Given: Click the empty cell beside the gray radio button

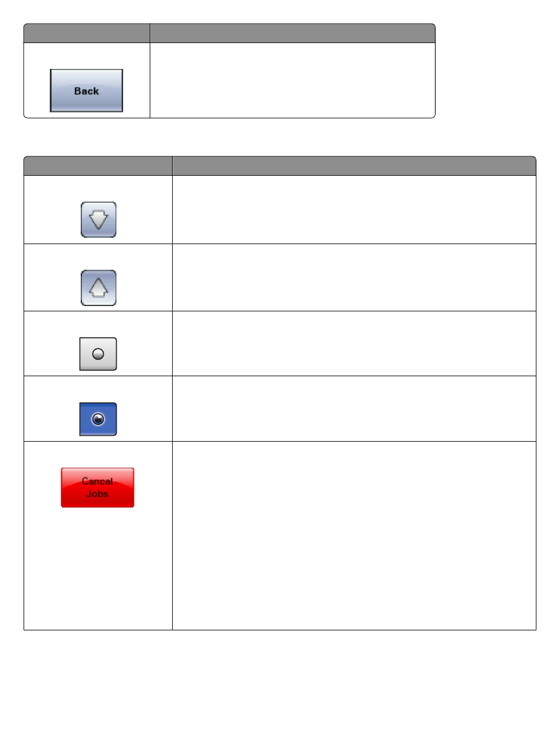Looking at the screenshot, I should [x=354, y=344].
